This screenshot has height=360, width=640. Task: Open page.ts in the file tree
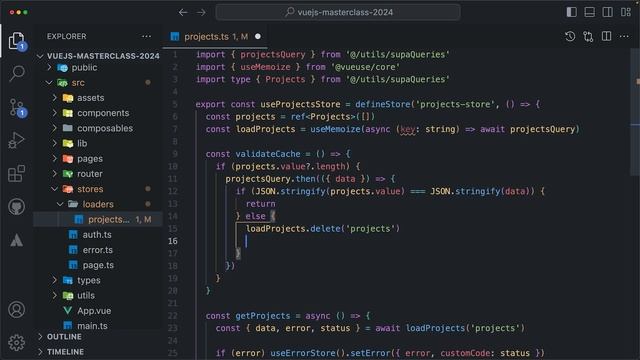pos(98,265)
